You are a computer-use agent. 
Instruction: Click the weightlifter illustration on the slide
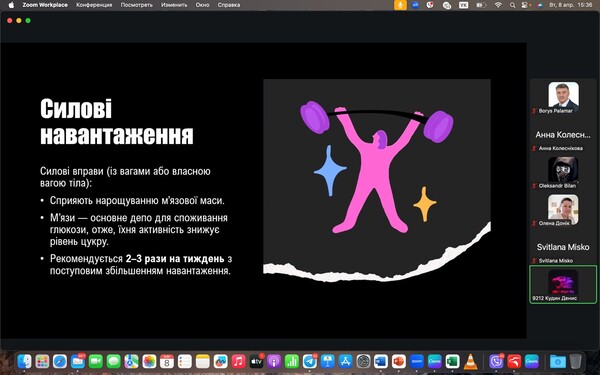tap(377, 167)
